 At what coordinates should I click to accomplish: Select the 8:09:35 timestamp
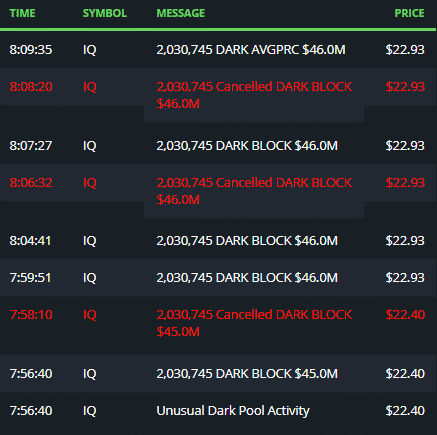click(31, 50)
